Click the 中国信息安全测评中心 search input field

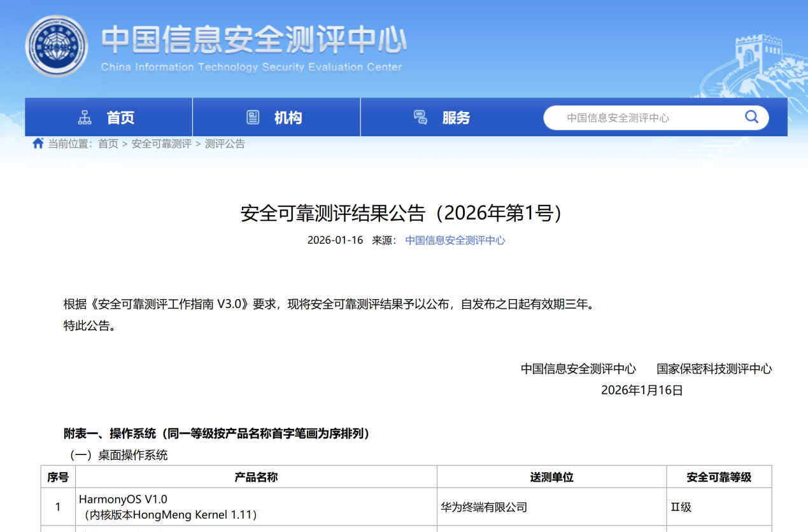[x=643, y=118]
